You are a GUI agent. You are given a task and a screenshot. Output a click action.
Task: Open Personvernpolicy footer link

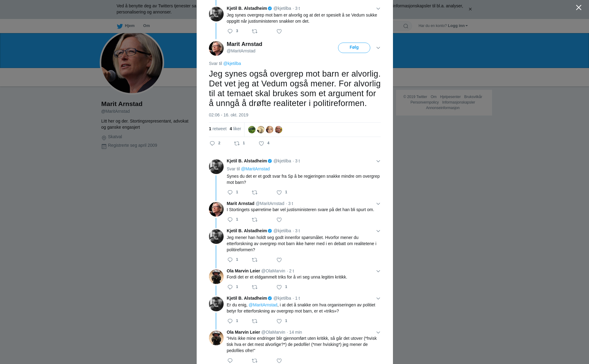pyautogui.click(x=424, y=102)
